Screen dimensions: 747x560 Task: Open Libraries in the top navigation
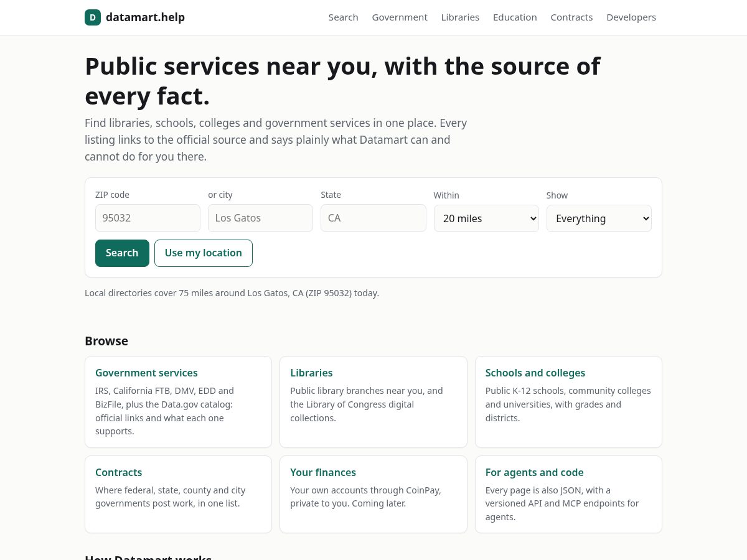[460, 17]
